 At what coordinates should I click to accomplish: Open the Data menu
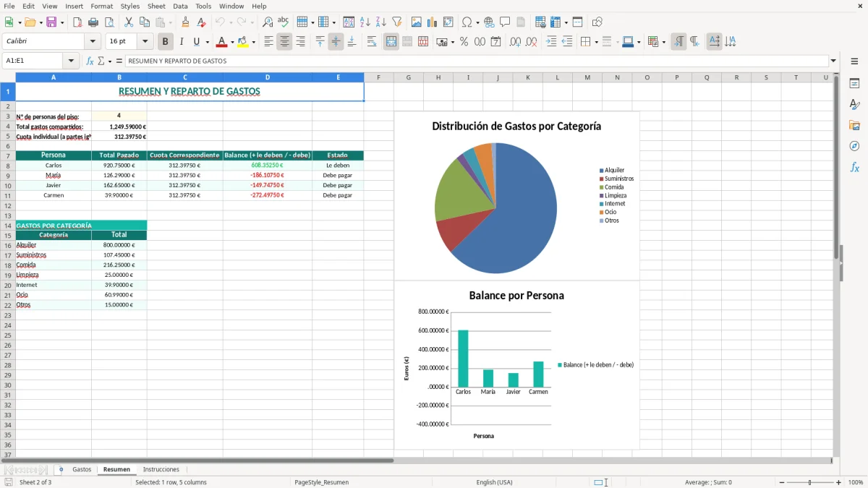180,6
